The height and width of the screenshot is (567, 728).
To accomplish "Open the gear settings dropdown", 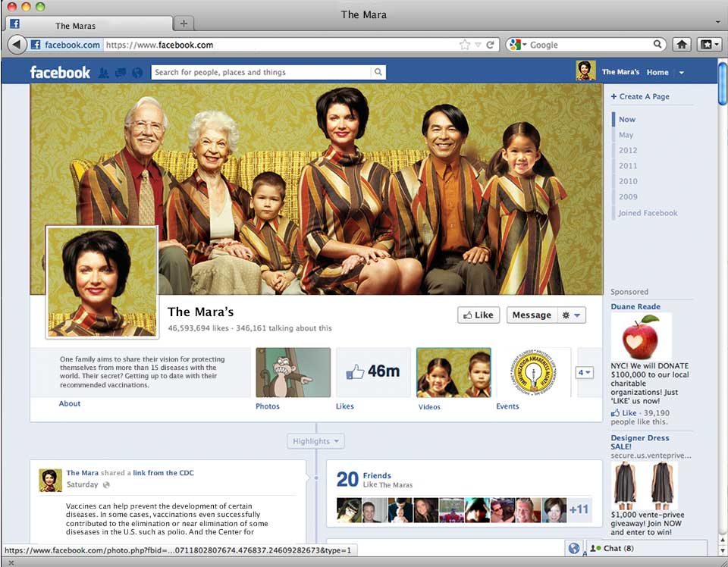I will pos(572,315).
